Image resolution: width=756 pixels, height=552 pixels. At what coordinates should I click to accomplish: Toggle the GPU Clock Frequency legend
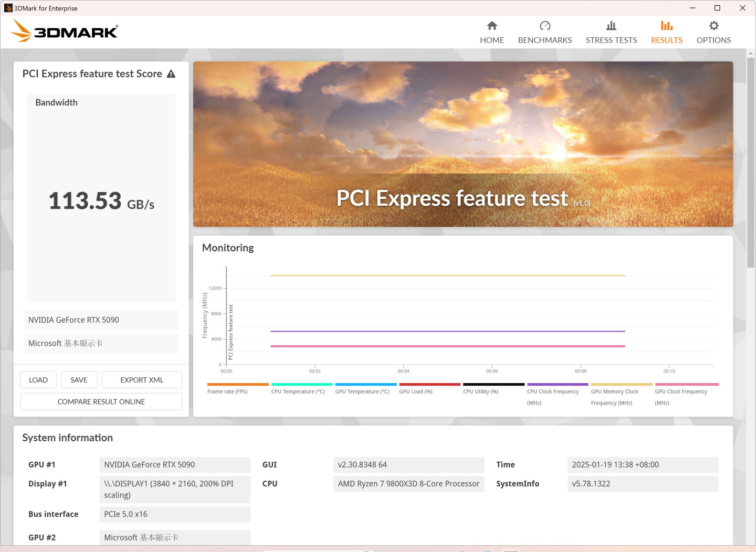[x=687, y=395]
